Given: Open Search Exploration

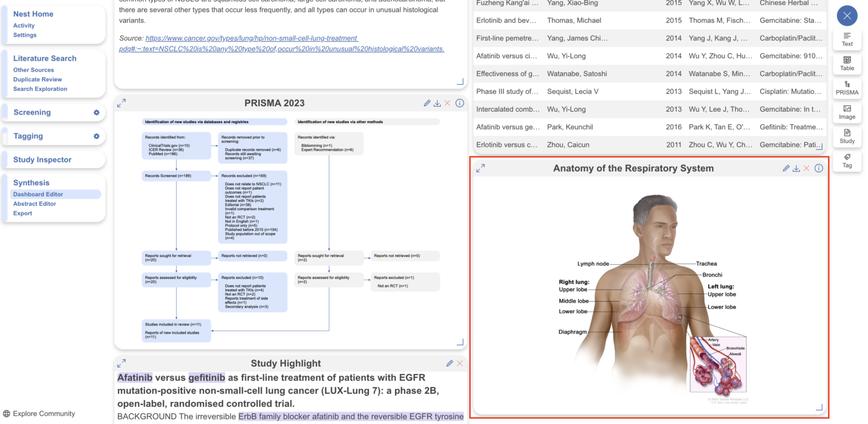Looking at the screenshot, I should (x=40, y=89).
